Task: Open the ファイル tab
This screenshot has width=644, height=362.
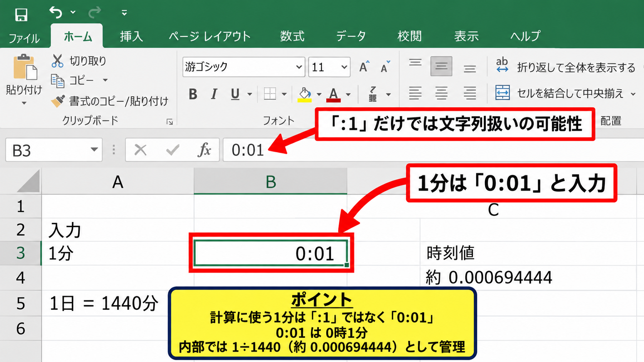Action: (x=24, y=38)
